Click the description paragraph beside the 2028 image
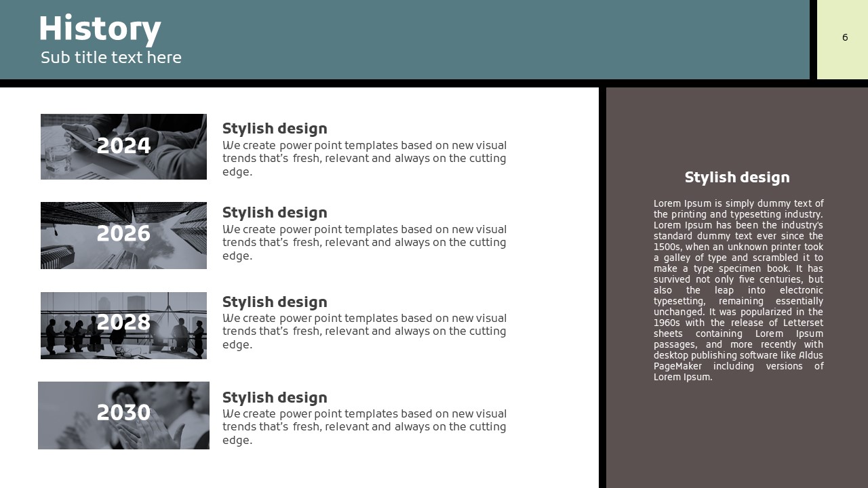 point(364,331)
